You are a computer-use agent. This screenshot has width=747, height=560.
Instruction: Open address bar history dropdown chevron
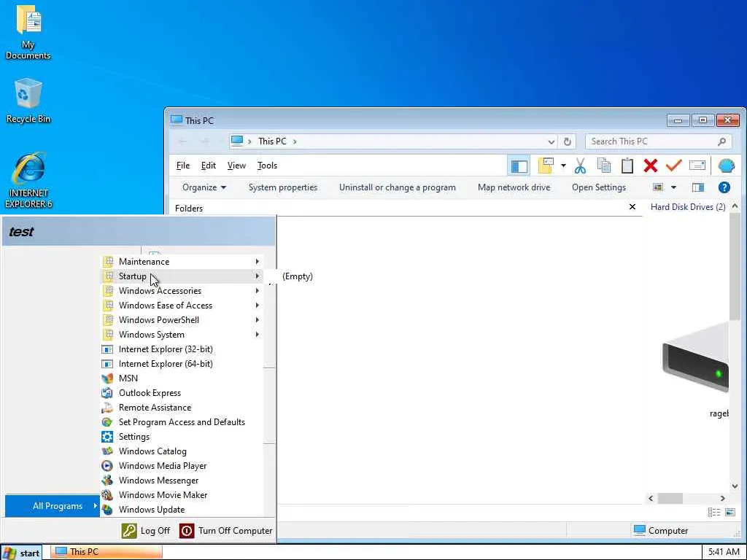551,142
